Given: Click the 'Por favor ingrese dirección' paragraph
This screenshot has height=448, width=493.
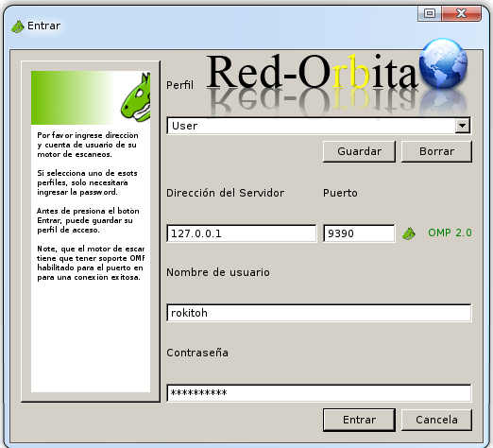Looking at the screenshot, I should [88, 145].
